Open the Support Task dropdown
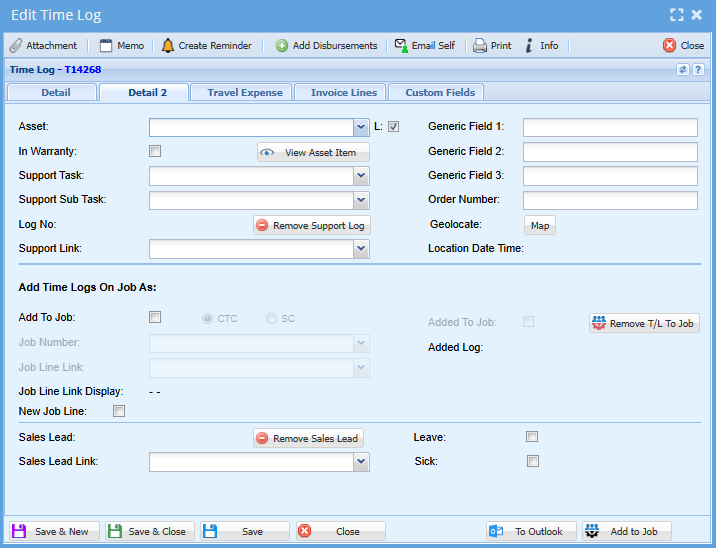The image size is (716, 548). pyautogui.click(x=361, y=176)
